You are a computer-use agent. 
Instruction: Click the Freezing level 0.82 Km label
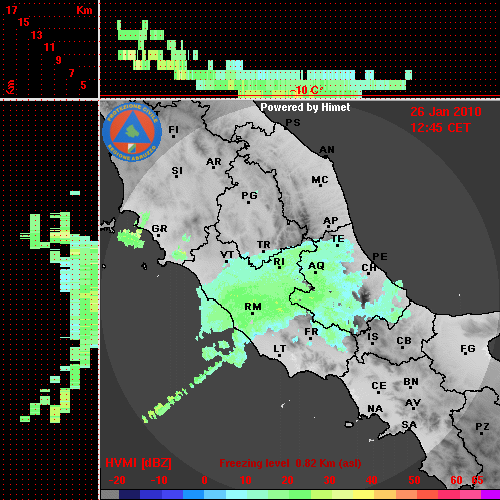tap(290, 463)
